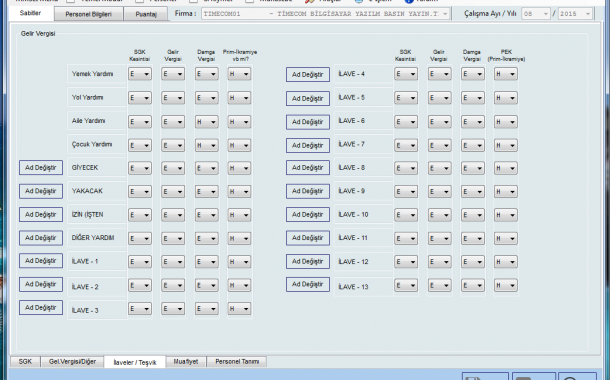Click Ad Değiştir for İLAVE - 3
610x380 pixels.
click(41, 308)
